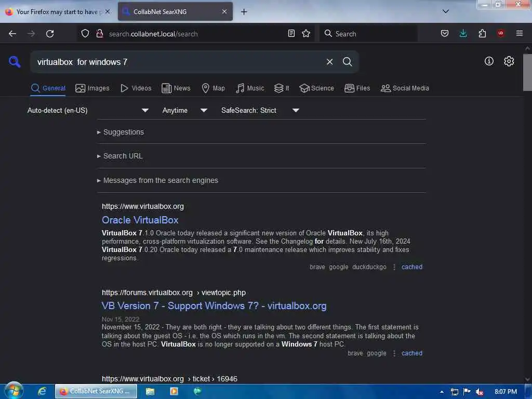Select the Videos search category

coord(136,88)
